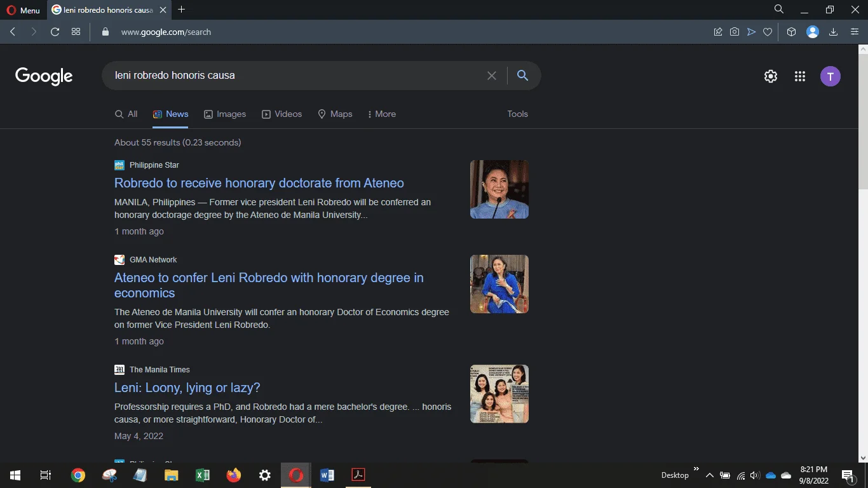Open Windows Settings gear in taskbar

pos(265,475)
